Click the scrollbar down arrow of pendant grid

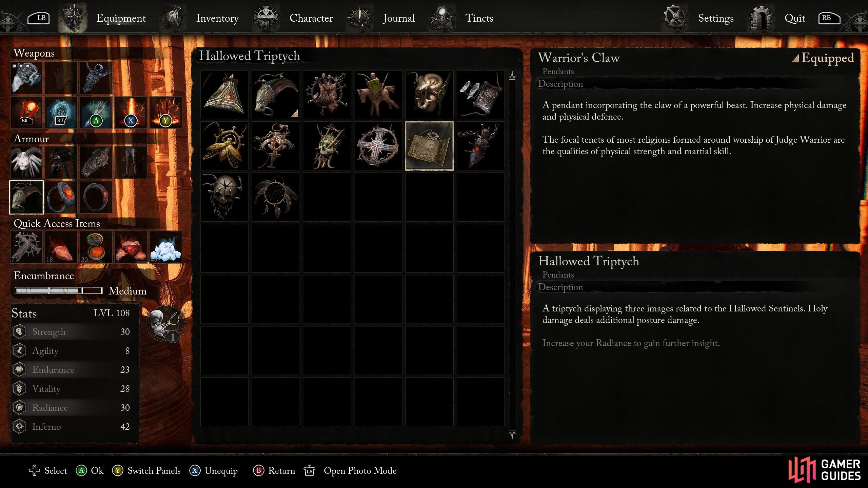[x=512, y=435]
